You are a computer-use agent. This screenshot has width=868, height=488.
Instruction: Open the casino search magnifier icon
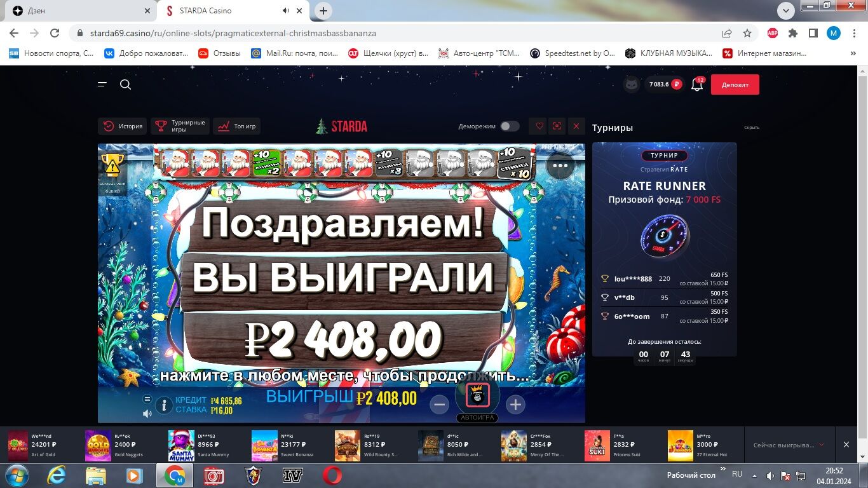(x=125, y=85)
